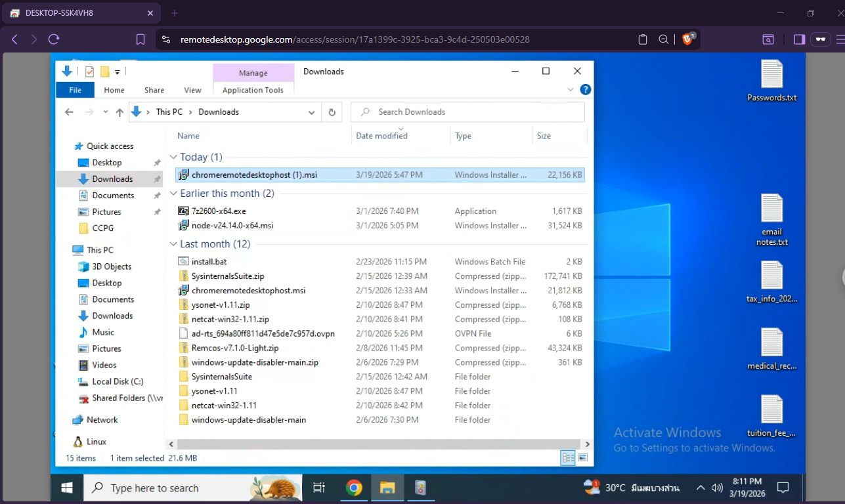
Task: Switch to the View ribbon tab
Action: point(192,90)
